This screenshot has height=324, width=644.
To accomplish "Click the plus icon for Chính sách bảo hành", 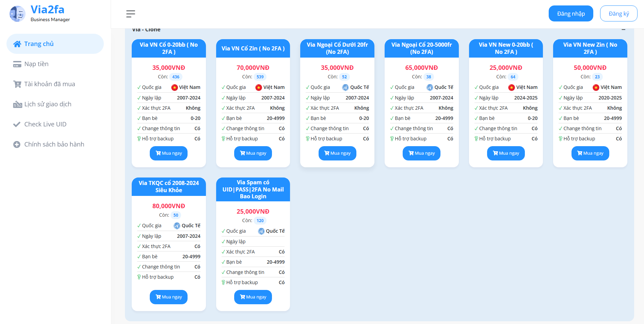I will [x=17, y=144].
